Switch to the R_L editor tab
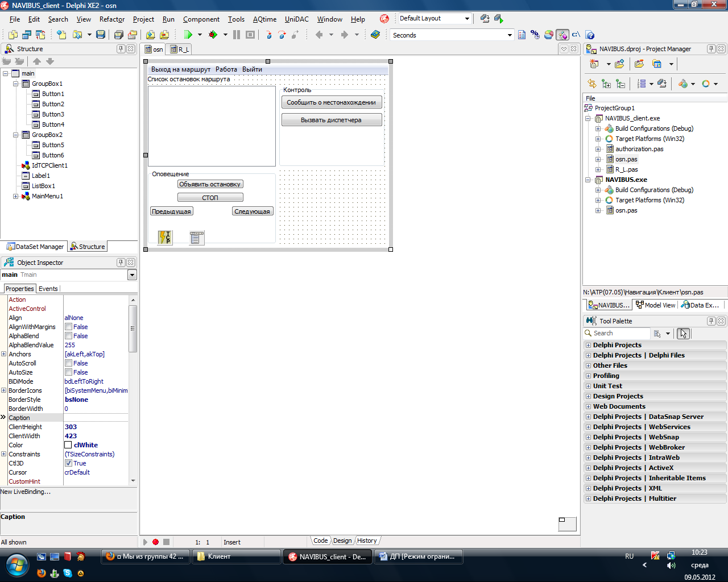The height and width of the screenshot is (582, 728). coord(180,49)
